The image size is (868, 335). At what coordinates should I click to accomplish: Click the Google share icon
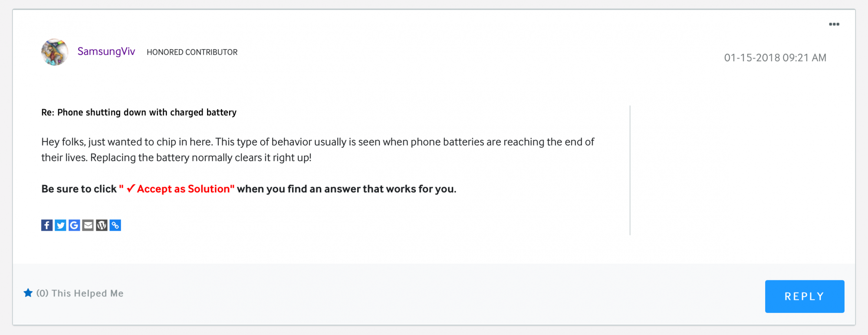[x=74, y=225]
